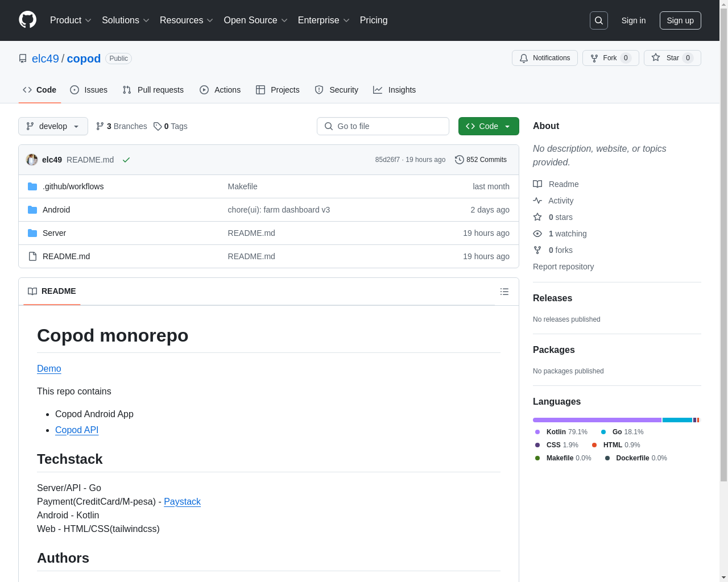Click the .github/workflows folder icon

coord(32,186)
